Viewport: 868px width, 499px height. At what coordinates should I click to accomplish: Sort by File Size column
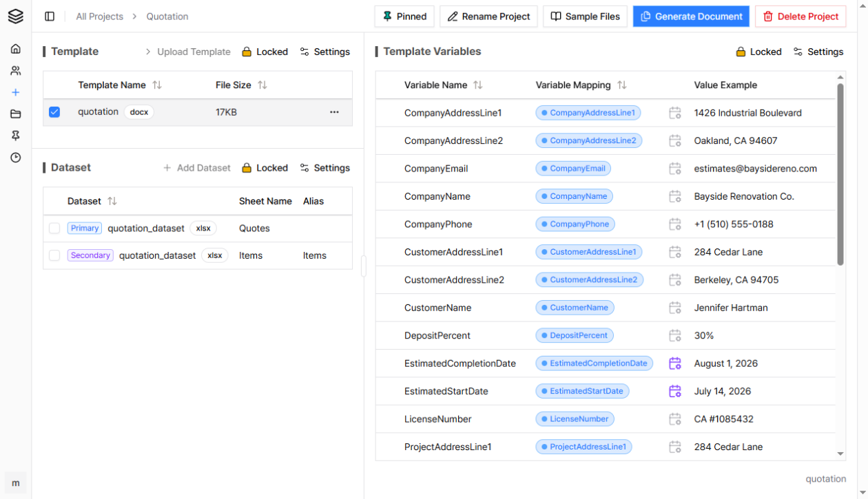point(262,85)
